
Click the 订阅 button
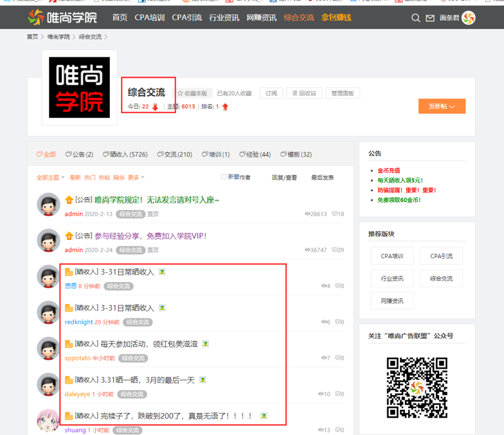point(271,93)
